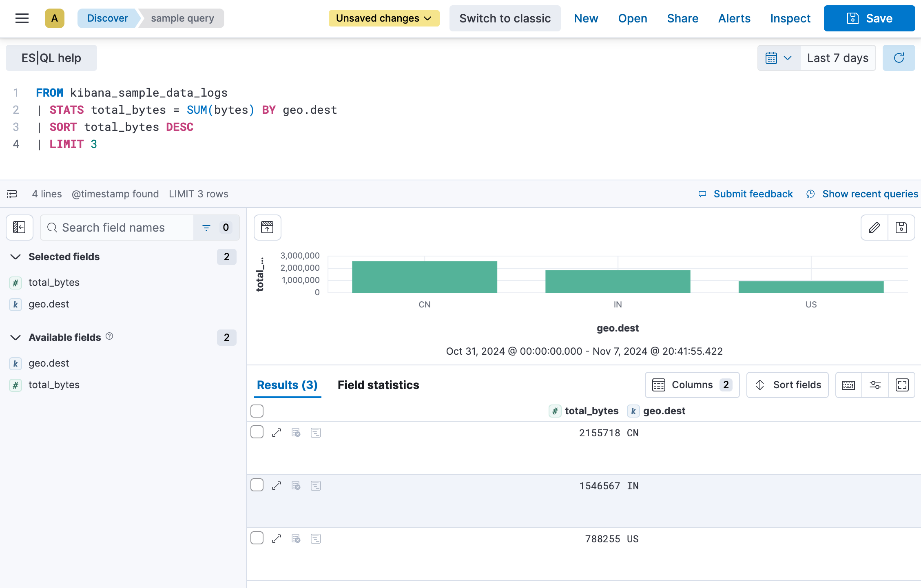Expand the first result row document
Screen dimensions: 921x588
[x=277, y=432]
